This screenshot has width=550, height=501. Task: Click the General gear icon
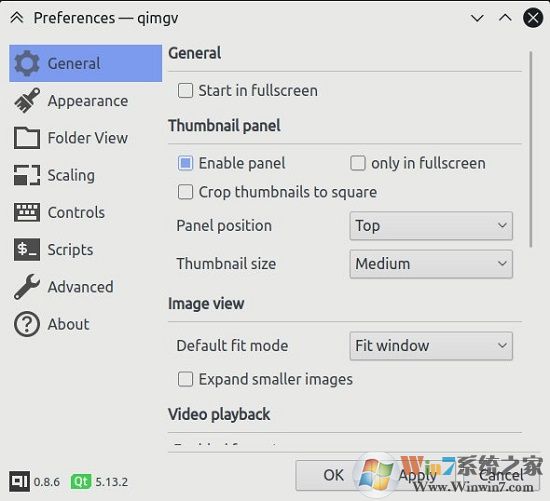coord(27,64)
